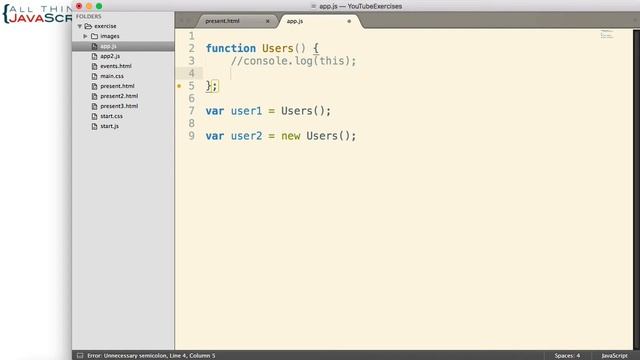
Task: Click the folder icon beside images
Action: [94, 36]
